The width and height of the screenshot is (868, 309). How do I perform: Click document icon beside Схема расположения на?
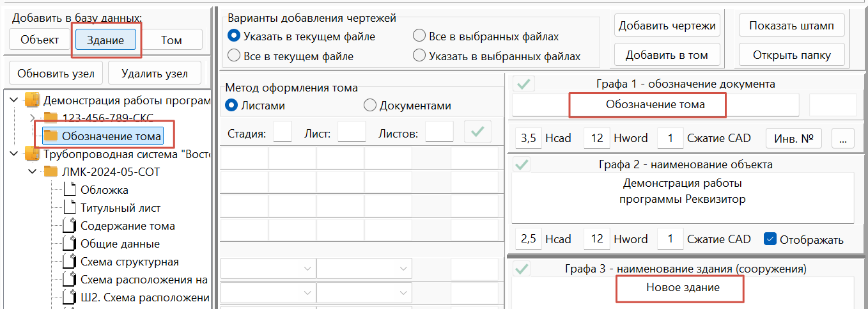(70, 280)
